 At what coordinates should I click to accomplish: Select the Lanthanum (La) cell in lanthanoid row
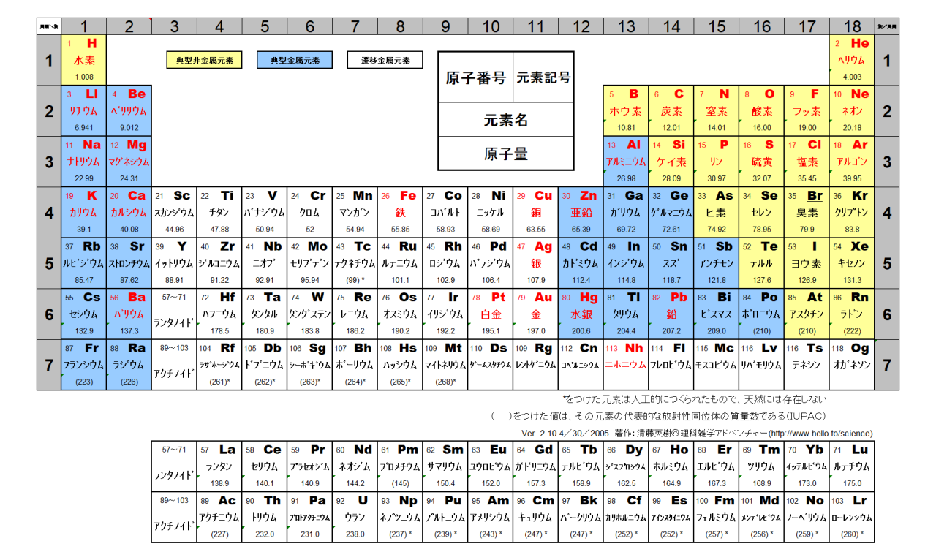219,466
